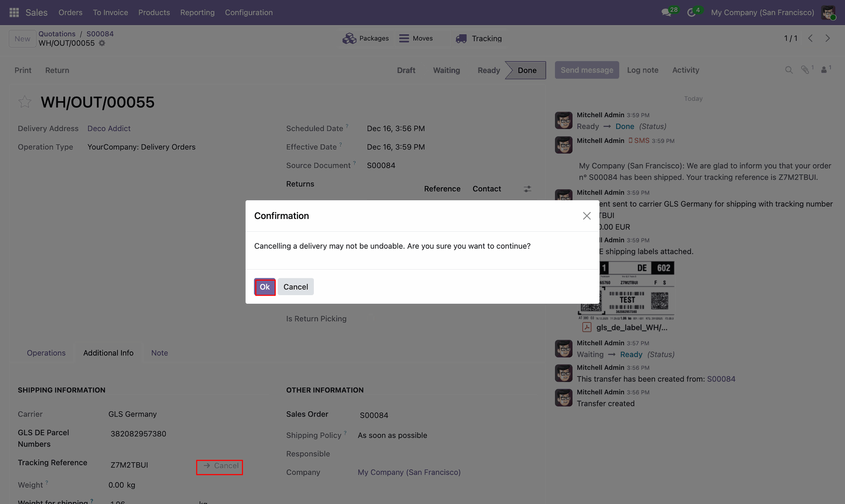Image resolution: width=845 pixels, height=504 pixels.
Task: Click the Tracking truck icon
Action: point(461,39)
